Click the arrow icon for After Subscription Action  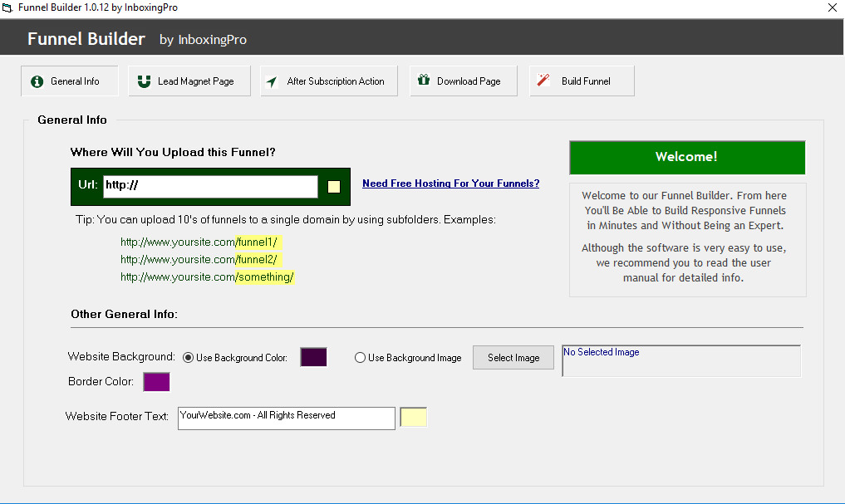click(x=271, y=82)
